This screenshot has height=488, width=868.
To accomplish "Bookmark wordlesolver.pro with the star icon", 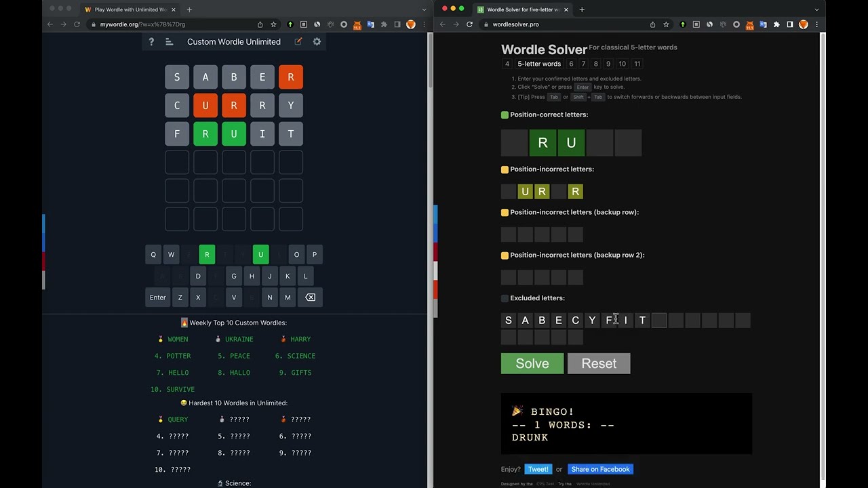I will 666,24.
